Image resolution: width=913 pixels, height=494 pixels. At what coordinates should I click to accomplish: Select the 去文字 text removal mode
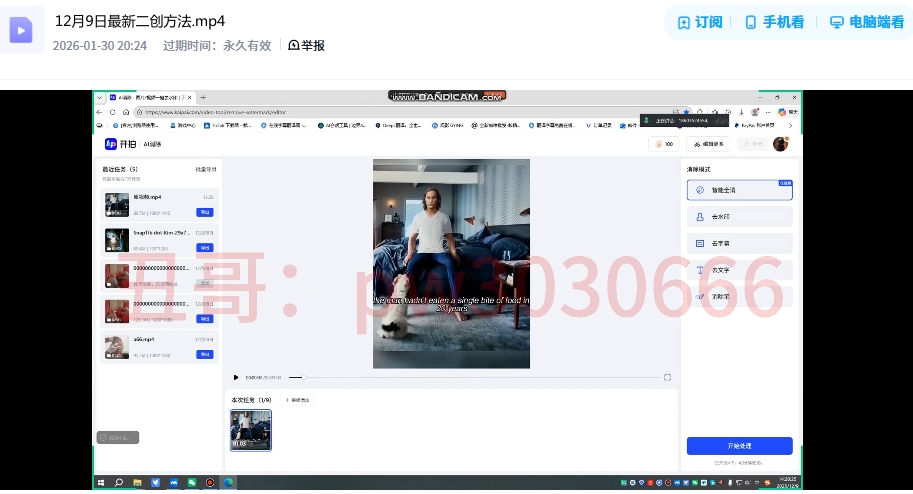coord(739,270)
